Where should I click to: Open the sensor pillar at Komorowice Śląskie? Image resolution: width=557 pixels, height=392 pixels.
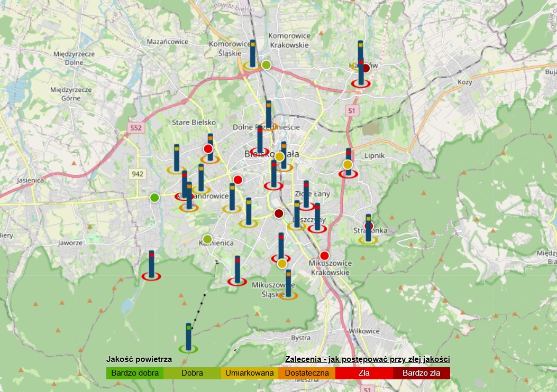[252, 55]
